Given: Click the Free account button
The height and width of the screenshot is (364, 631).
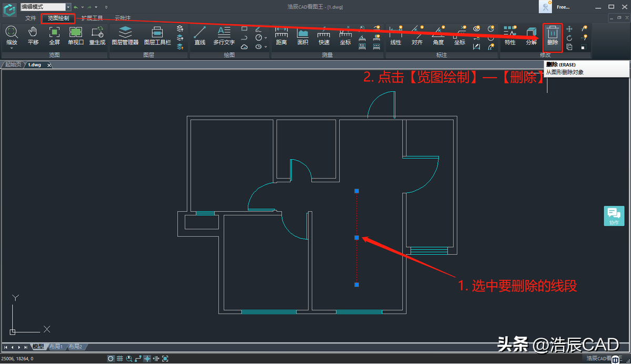Looking at the screenshot, I should (x=563, y=7).
